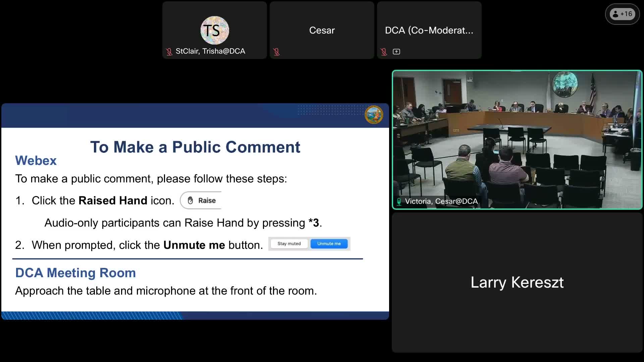644x362 pixels.
Task: Click muted mic icon on StClair tile
Action: click(169, 52)
